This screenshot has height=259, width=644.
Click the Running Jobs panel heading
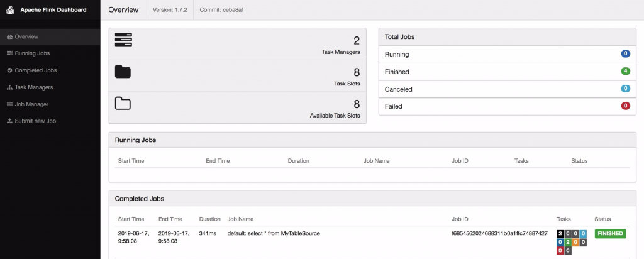click(x=136, y=140)
